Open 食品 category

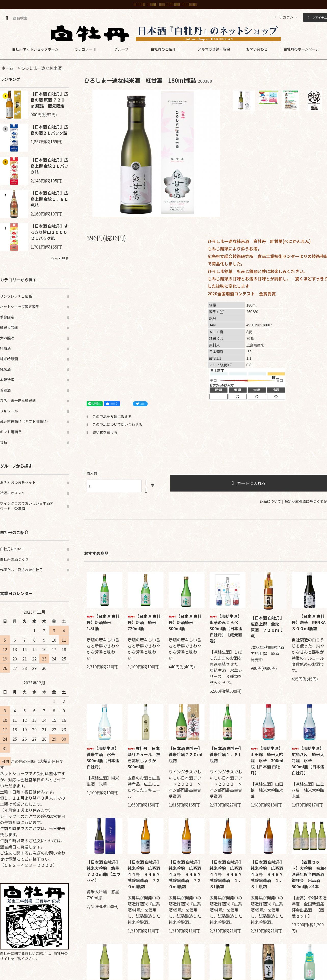(34, 442)
